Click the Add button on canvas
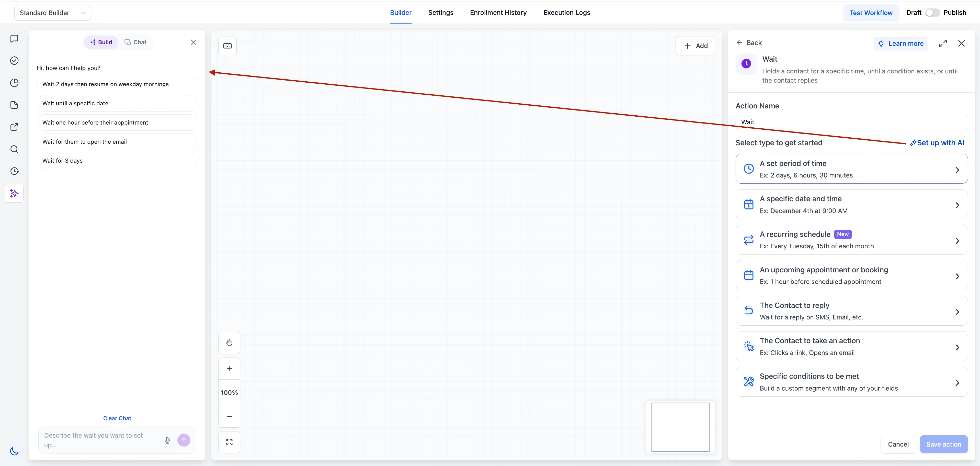The height and width of the screenshot is (466, 980). tap(696, 46)
